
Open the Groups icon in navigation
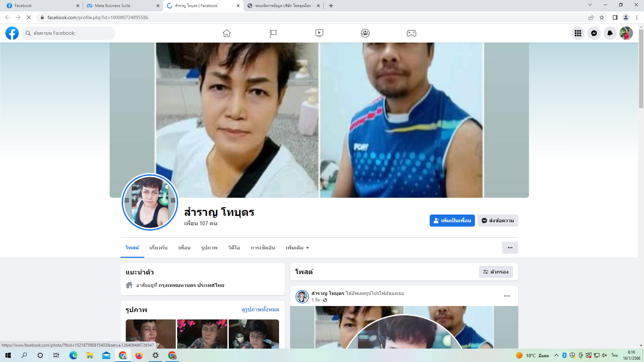click(365, 33)
